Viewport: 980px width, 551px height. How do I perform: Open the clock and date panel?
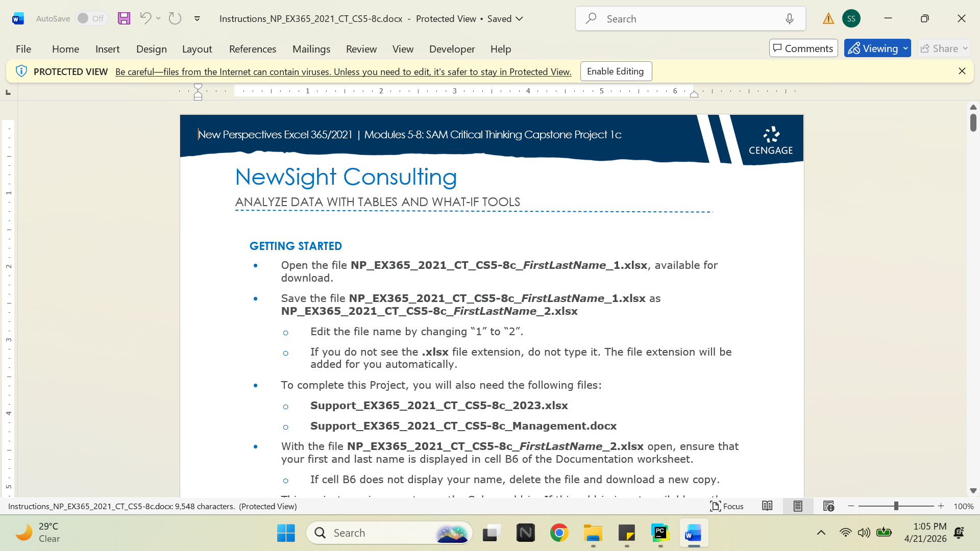925,533
